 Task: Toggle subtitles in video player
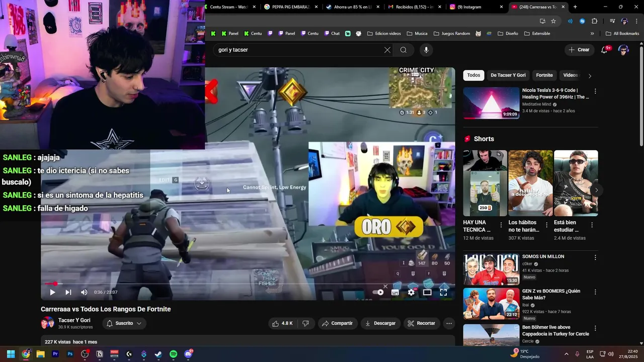(395, 292)
